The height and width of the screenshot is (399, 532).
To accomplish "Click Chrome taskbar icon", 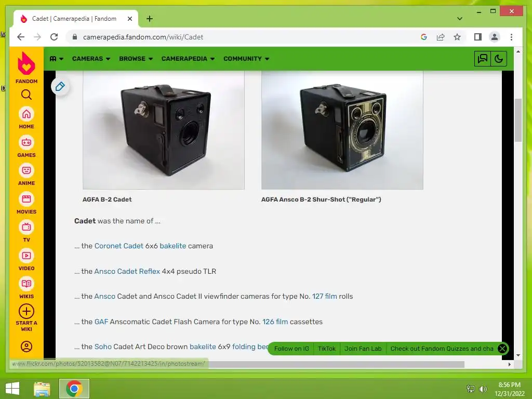I will coord(74,389).
